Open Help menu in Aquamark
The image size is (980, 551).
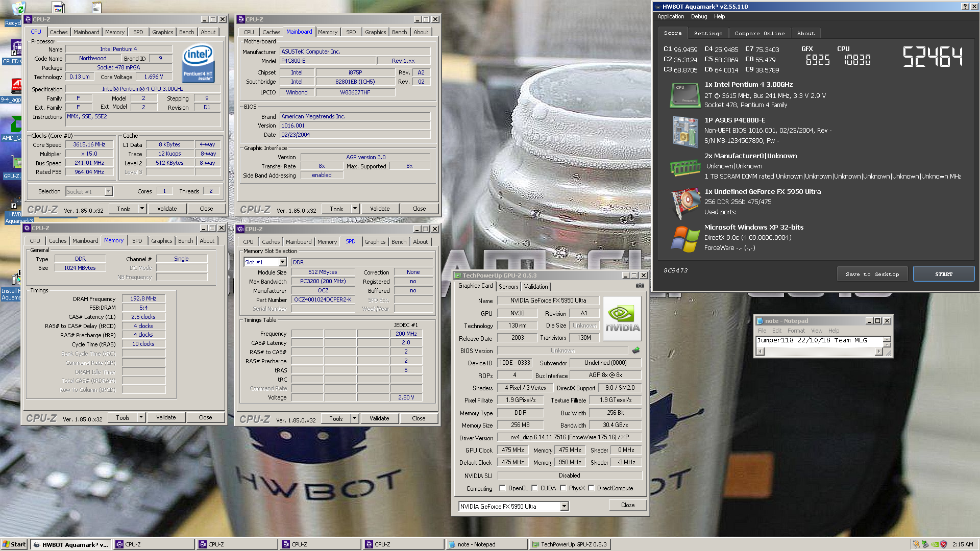pos(719,16)
